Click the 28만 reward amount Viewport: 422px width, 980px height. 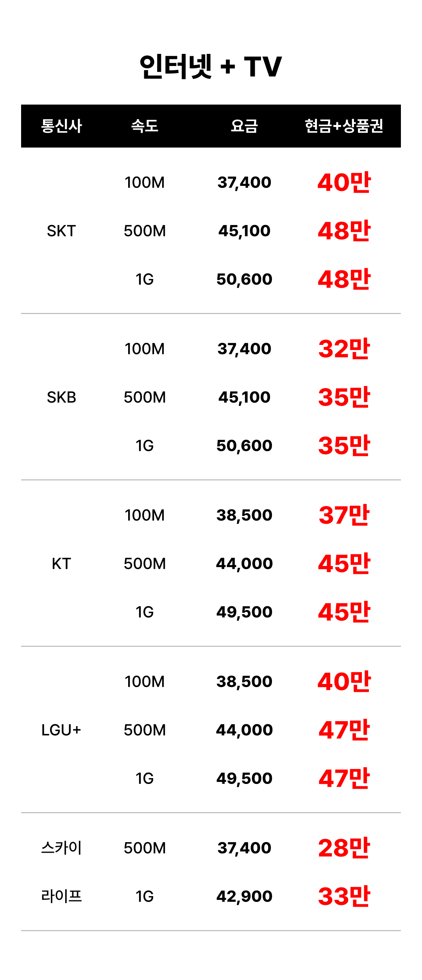click(x=344, y=848)
